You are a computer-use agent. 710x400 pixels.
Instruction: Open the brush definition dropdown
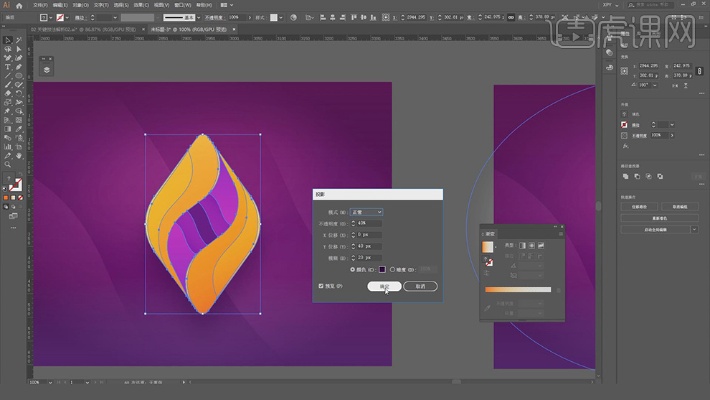tap(198, 18)
